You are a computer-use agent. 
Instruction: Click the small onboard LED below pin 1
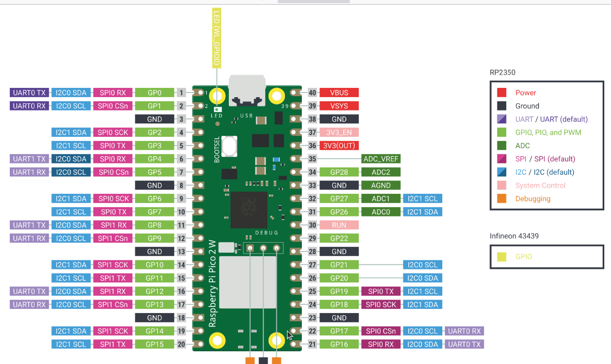pos(218,109)
